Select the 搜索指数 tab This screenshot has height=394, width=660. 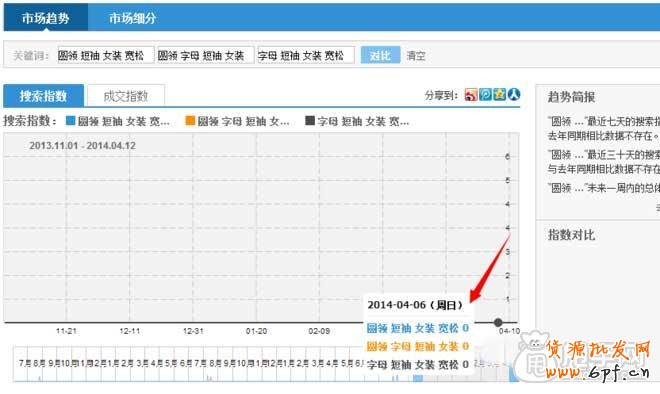[x=43, y=96]
